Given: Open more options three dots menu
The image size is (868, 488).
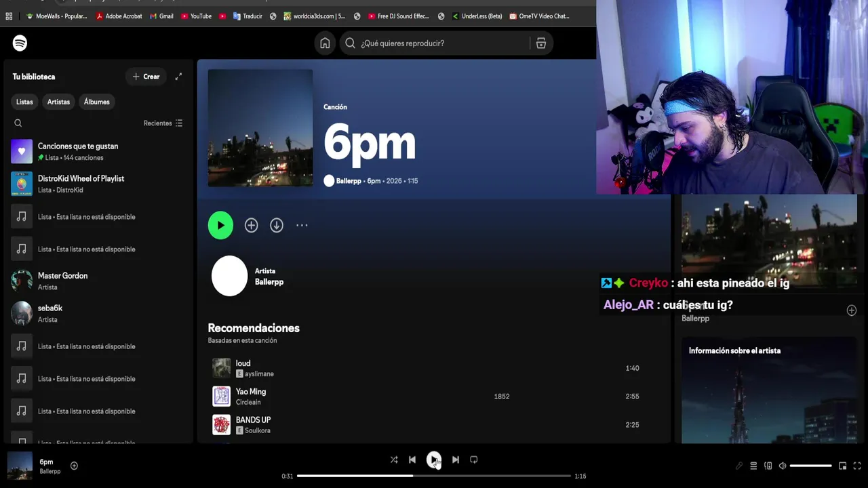Looking at the screenshot, I should tap(302, 226).
